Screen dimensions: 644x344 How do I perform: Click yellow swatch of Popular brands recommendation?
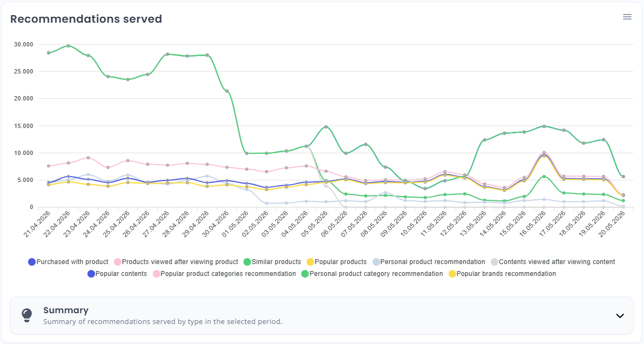tap(452, 274)
